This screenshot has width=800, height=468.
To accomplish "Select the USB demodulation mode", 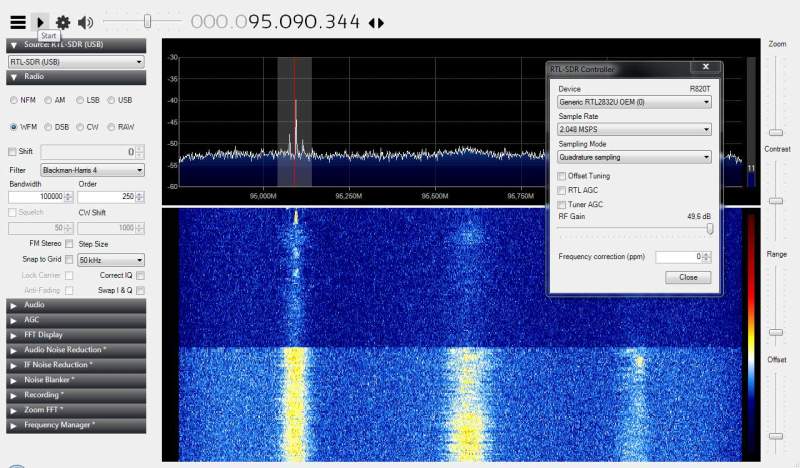I will 111,100.
